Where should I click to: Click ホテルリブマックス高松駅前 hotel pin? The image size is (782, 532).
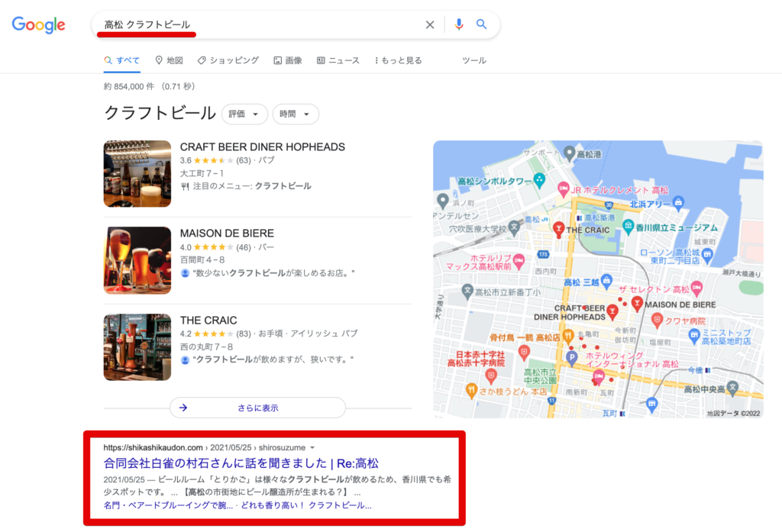[x=519, y=261]
